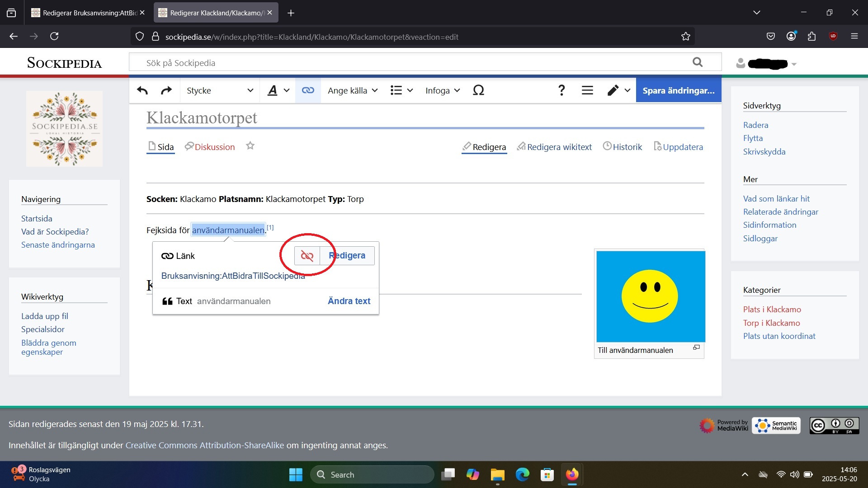Click the Sök på Sockipedia search field
The height and width of the screenshot is (488, 868).
click(407, 63)
